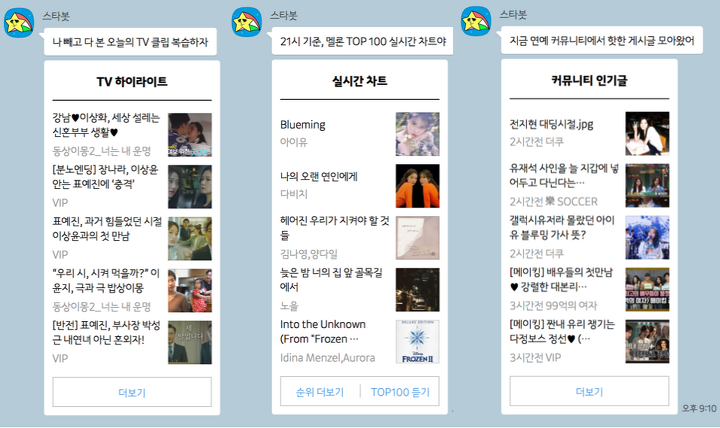Click the 21시 기준 멜론 TOP 100 message bubble
The height and width of the screenshot is (428, 720).
pos(362,41)
